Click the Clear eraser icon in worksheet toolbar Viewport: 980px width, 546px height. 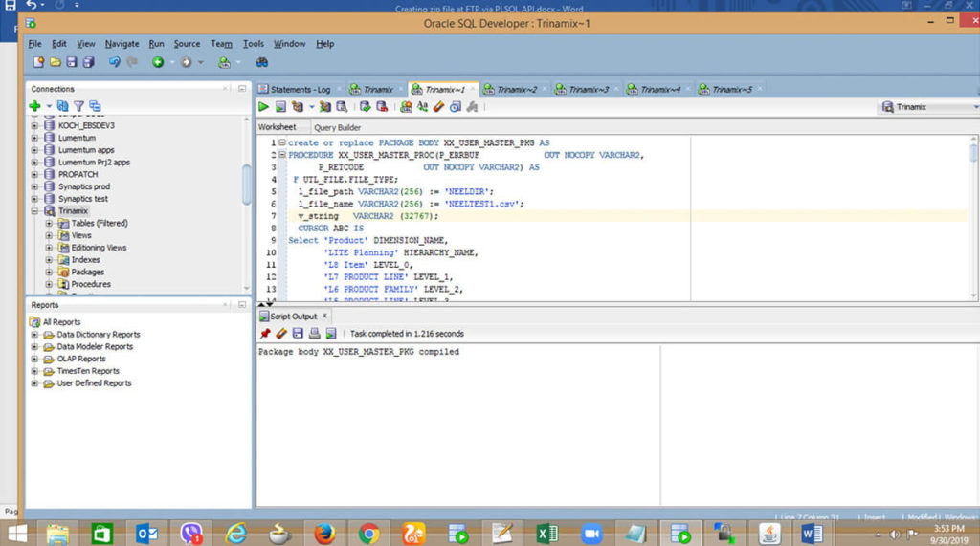(438, 107)
